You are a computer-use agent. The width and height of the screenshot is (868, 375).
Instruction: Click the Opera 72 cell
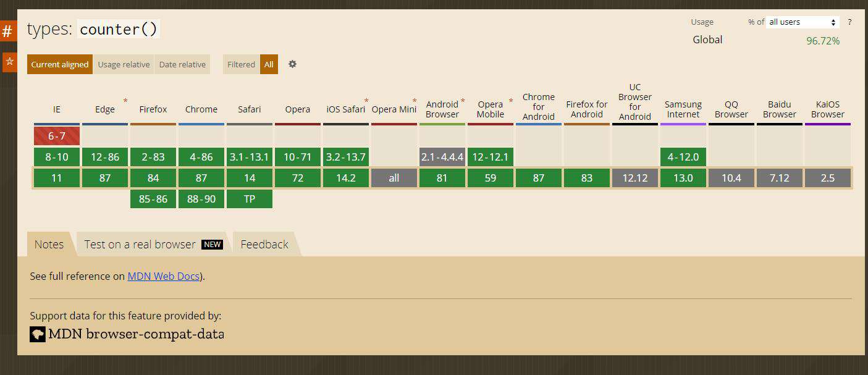pyautogui.click(x=298, y=178)
